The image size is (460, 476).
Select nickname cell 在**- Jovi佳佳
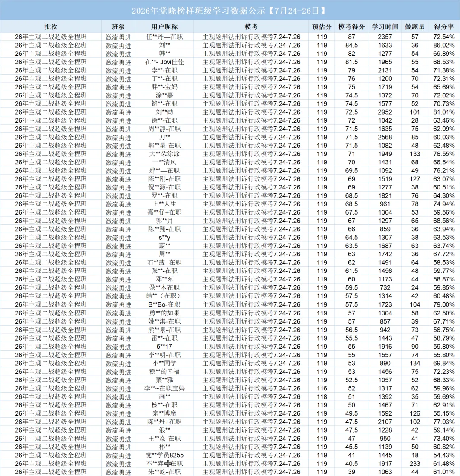pos(164,62)
